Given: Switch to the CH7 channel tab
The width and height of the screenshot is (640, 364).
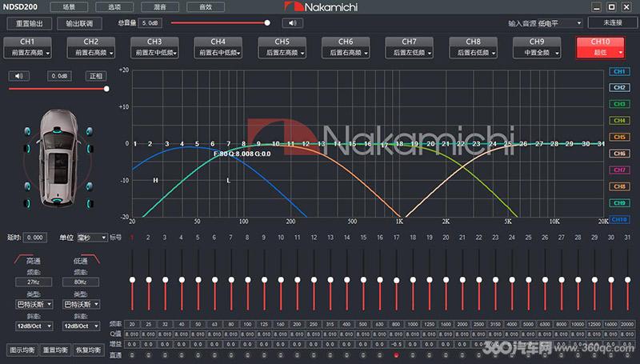Looking at the screenshot, I should (x=409, y=42).
